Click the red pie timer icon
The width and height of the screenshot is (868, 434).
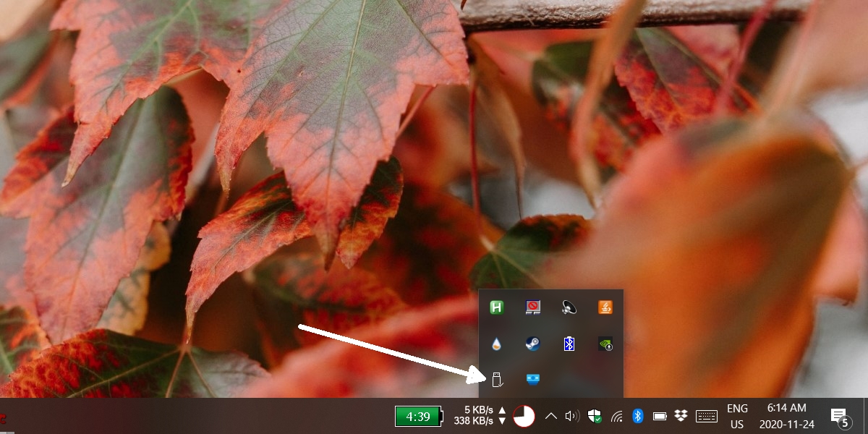pos(524,416)
